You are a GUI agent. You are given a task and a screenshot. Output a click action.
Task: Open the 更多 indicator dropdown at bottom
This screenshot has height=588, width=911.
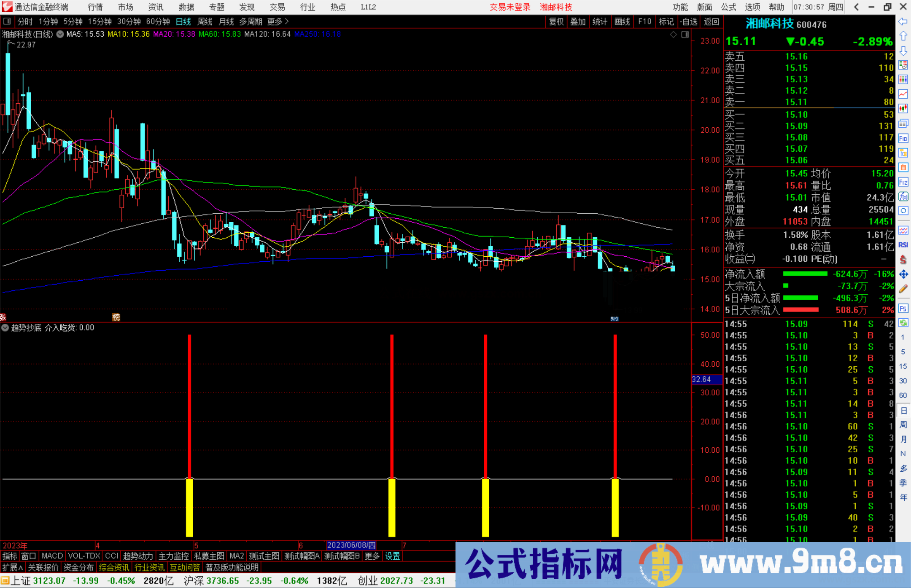pyautogui.click(x=372, y=556)
